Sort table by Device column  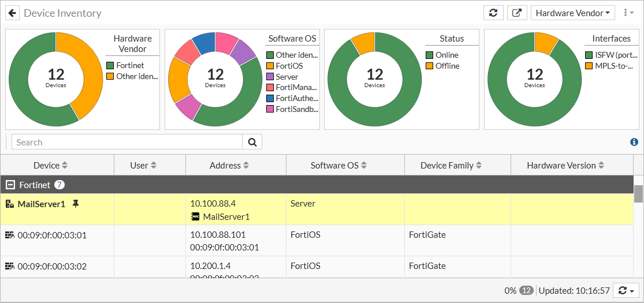(x=50, y=165)
